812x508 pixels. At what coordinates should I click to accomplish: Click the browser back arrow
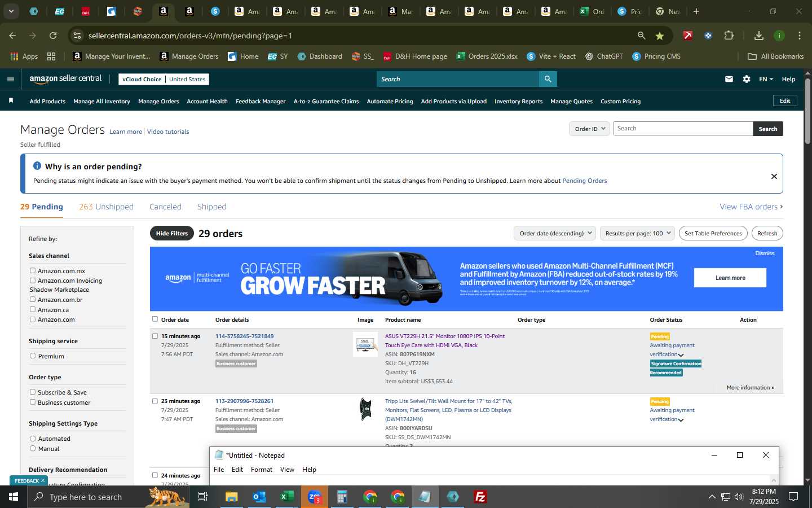coord(12,36)
